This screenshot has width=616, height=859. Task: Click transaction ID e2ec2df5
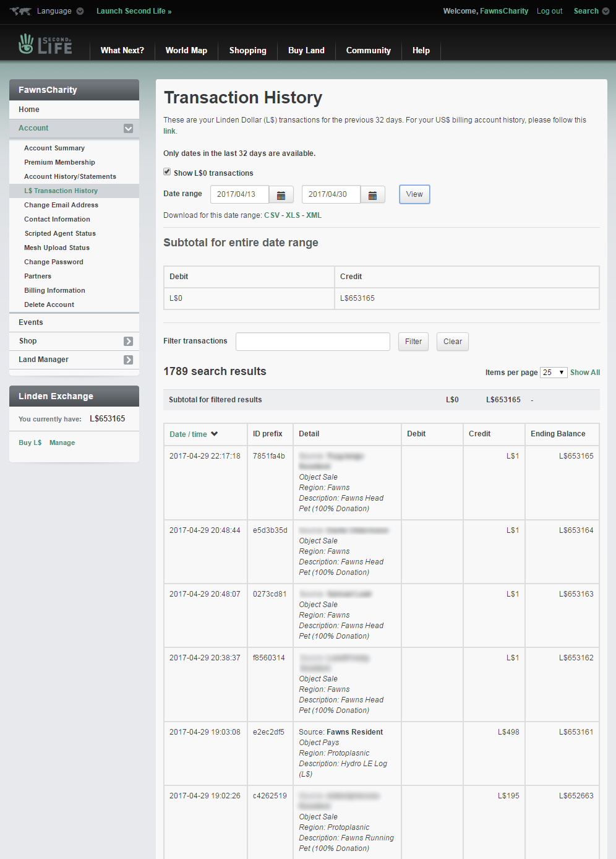tap(268, 732)
